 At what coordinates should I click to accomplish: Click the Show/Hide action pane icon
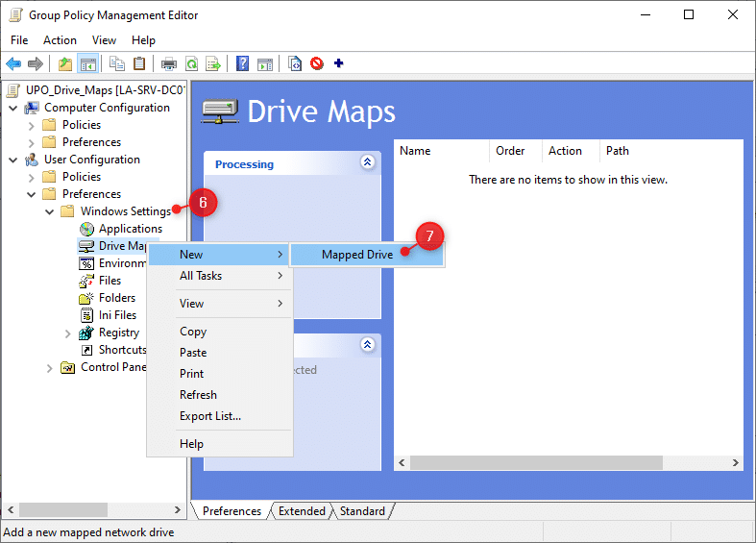pos(265,63)
